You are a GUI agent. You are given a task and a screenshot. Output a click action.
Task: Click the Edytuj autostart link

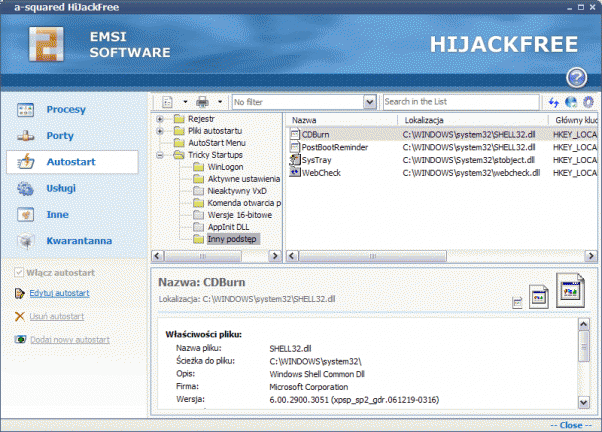pyautogui.click(x=59, y=293)
